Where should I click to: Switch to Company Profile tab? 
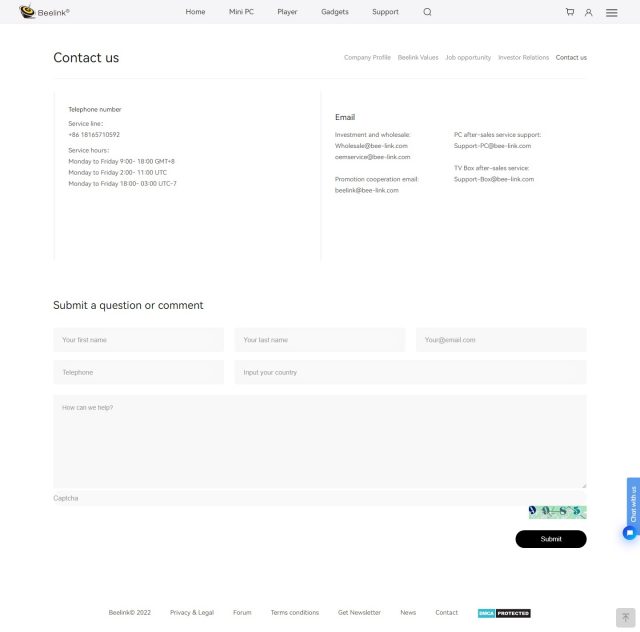click(x=367, y=58)
